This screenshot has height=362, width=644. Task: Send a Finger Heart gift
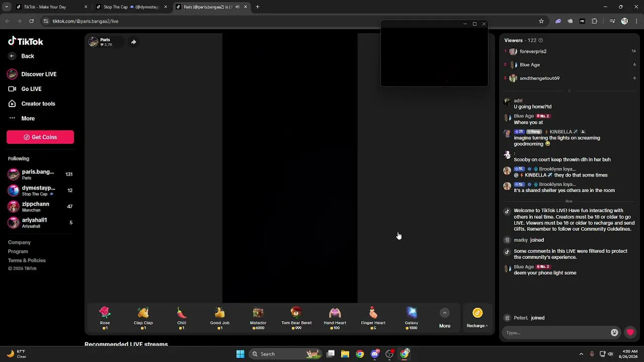pos(373,318)
